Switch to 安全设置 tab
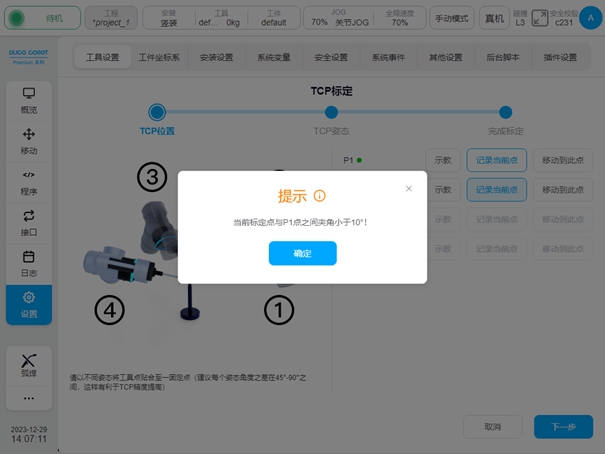 pos(330,58)
